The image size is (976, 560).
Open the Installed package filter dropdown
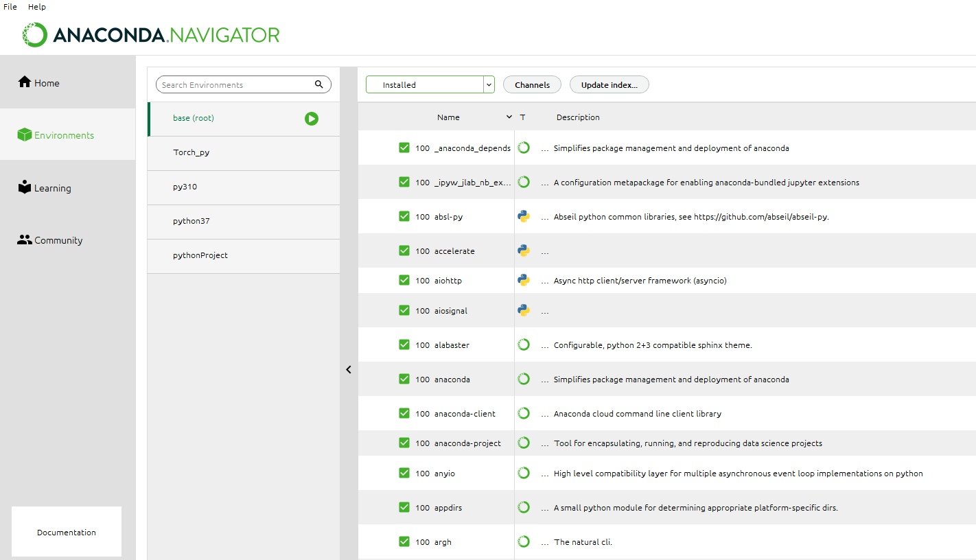pyautogui.click(x=430, y=84)
